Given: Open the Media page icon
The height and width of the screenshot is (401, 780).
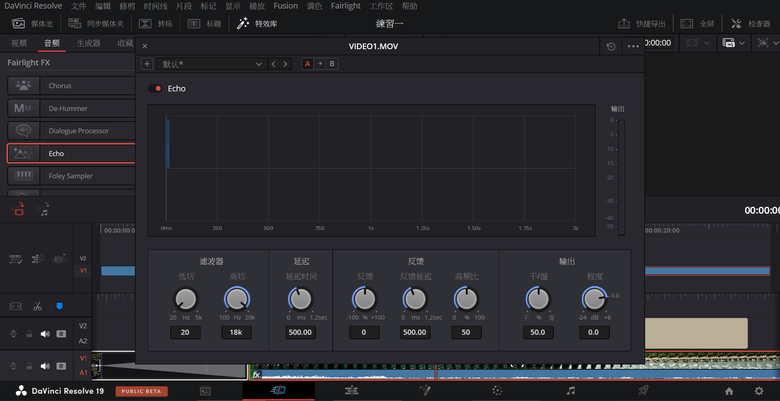Looking at the screenshot, I should point(205,391).
